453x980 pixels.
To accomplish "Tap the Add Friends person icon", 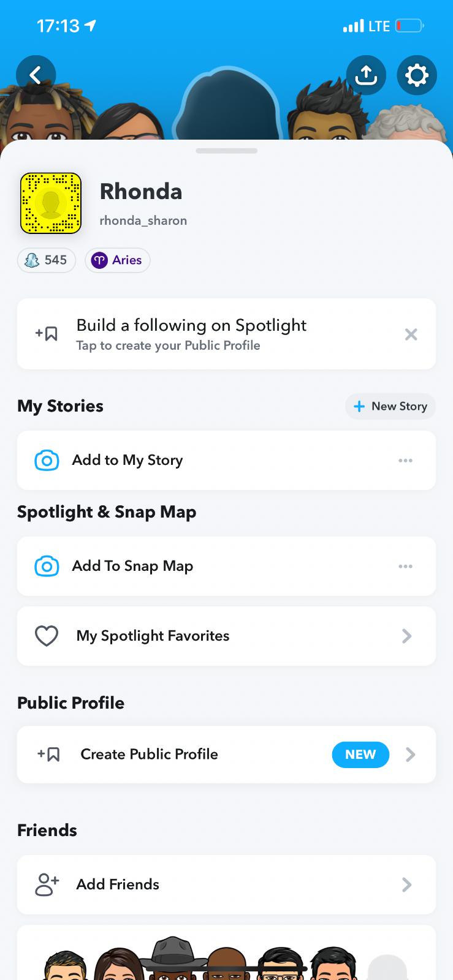I will click(47, 885).
